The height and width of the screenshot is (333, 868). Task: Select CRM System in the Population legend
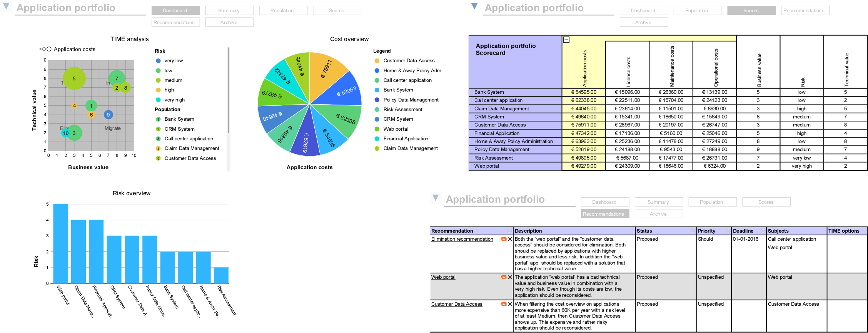pyautogui.click(x=179, y=129)
